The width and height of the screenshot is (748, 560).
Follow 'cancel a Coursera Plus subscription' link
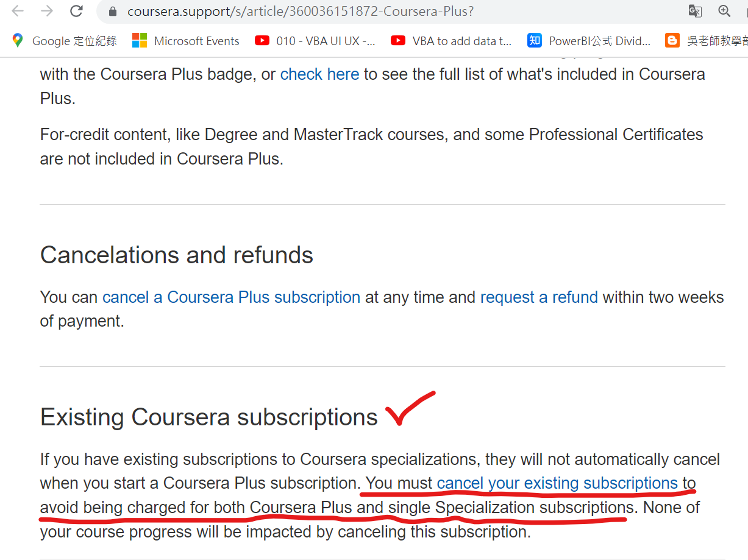pyautogui.click(x=231, y=297)
